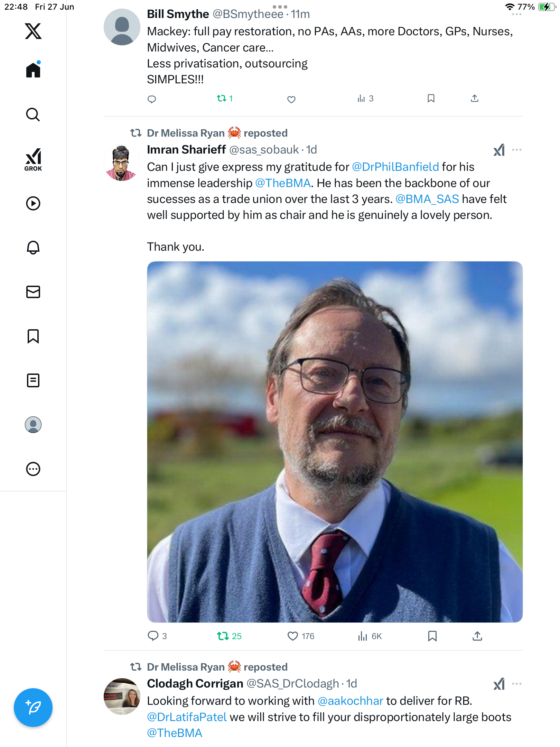Image resolution: width=560 pixels, height=747 pixels.
Task: Open Lists icon in sidebar
Action: (x=33, y=380)
